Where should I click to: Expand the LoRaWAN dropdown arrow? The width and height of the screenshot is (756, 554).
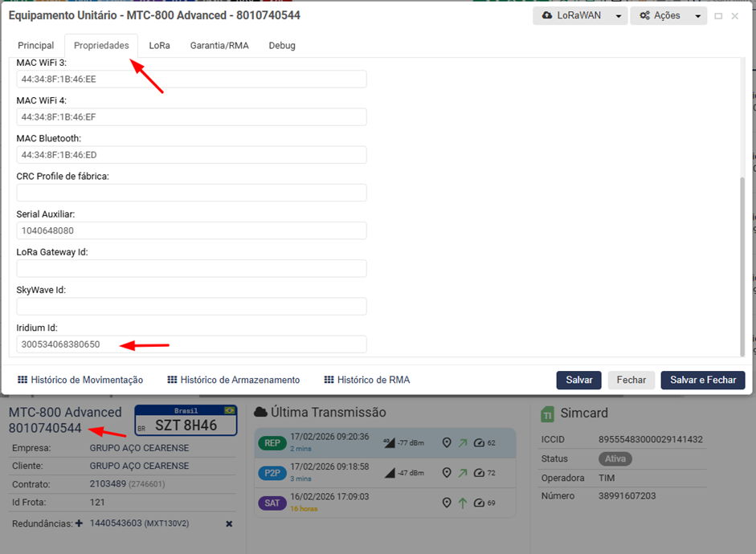point(618,16)
